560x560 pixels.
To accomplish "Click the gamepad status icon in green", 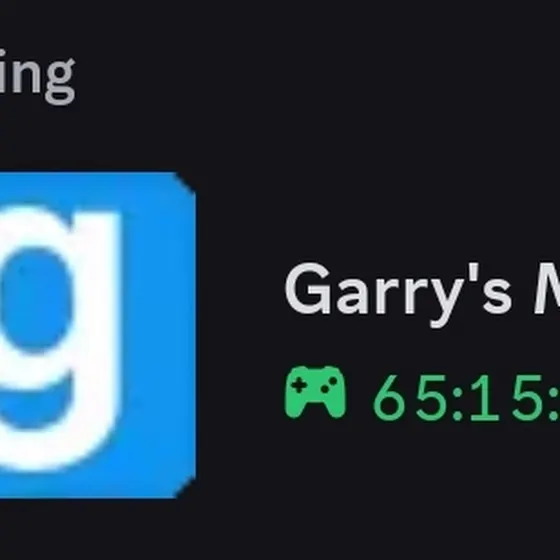I will pyautogui.click(x=315, y=392).
